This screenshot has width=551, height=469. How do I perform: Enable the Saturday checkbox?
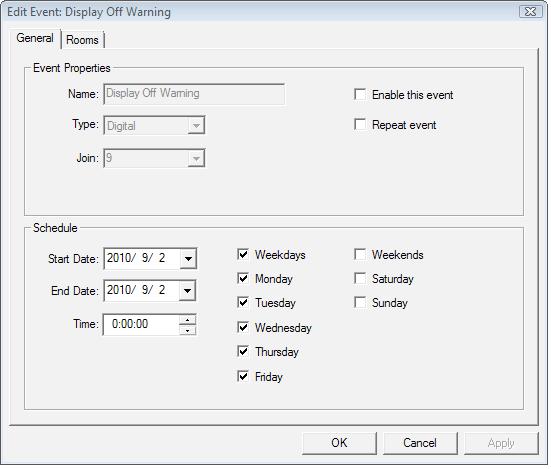[x=360, y=278]
